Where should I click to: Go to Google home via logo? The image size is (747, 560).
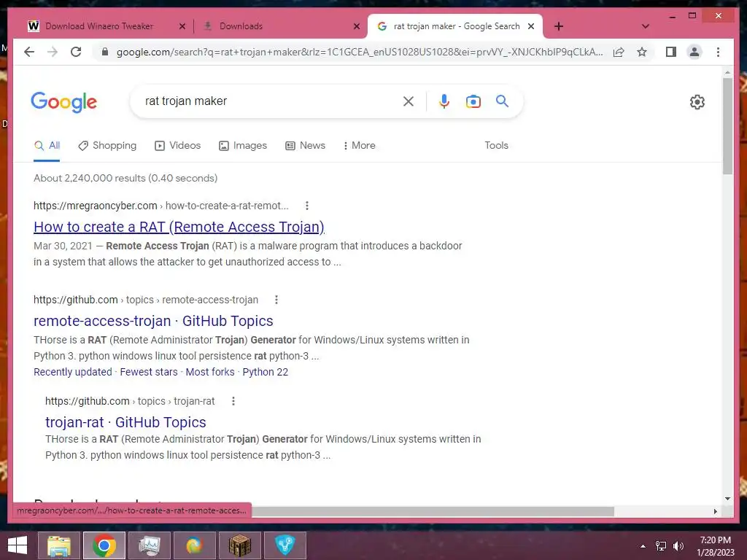pos(64,102)
